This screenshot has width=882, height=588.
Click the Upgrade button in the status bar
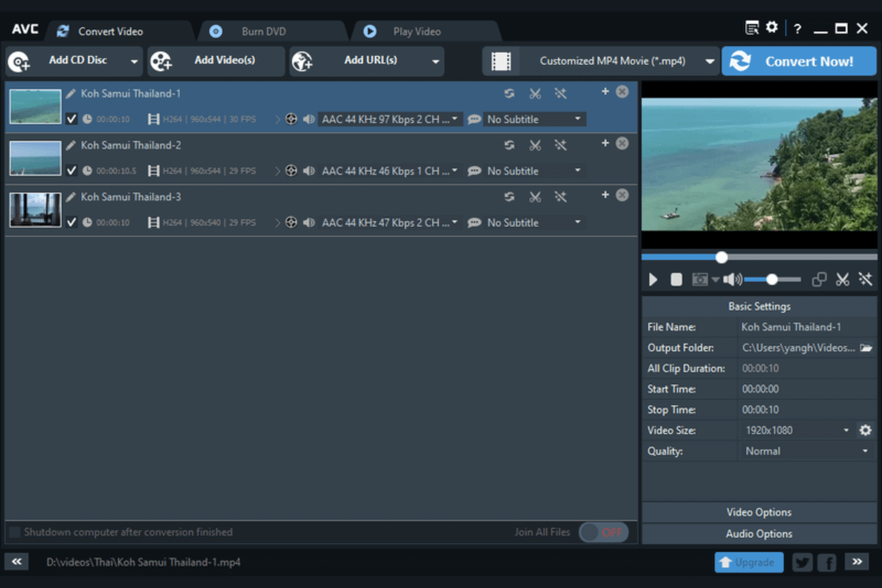click(x=749, y=562)
